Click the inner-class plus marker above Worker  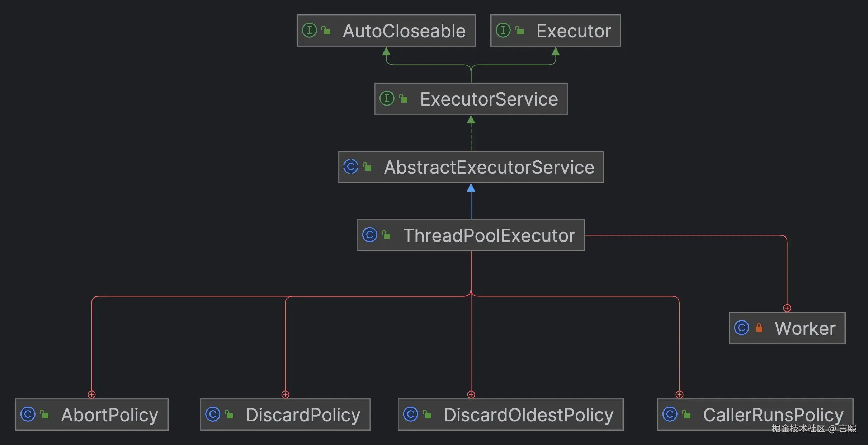[x=787, y=308]
